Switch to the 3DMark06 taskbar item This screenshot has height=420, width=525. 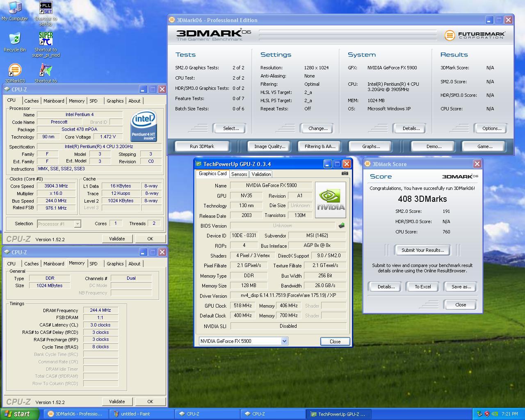[76, 414]
